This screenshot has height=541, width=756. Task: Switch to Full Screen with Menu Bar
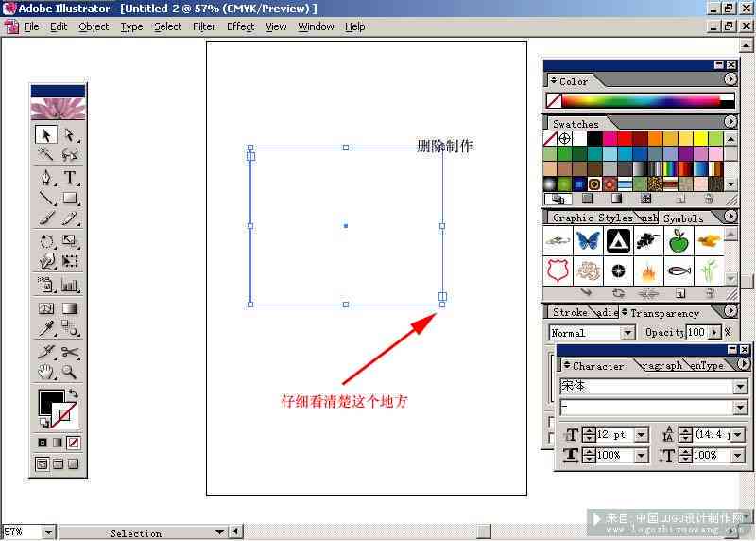coord(58,463)
